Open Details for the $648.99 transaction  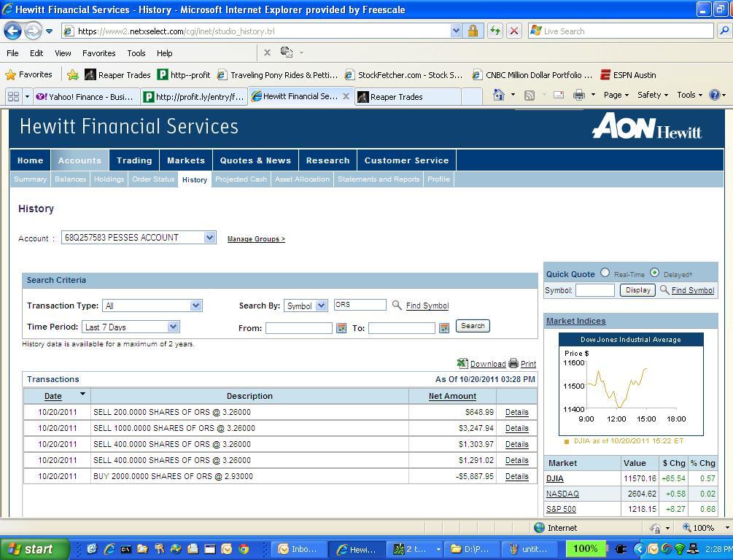pos(516,412)
